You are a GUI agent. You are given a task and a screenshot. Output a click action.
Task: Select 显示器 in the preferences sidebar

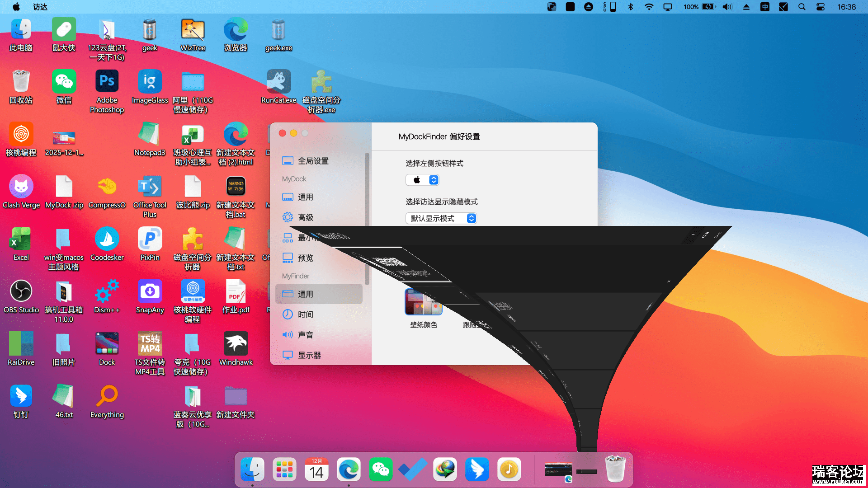pos(309,355)
